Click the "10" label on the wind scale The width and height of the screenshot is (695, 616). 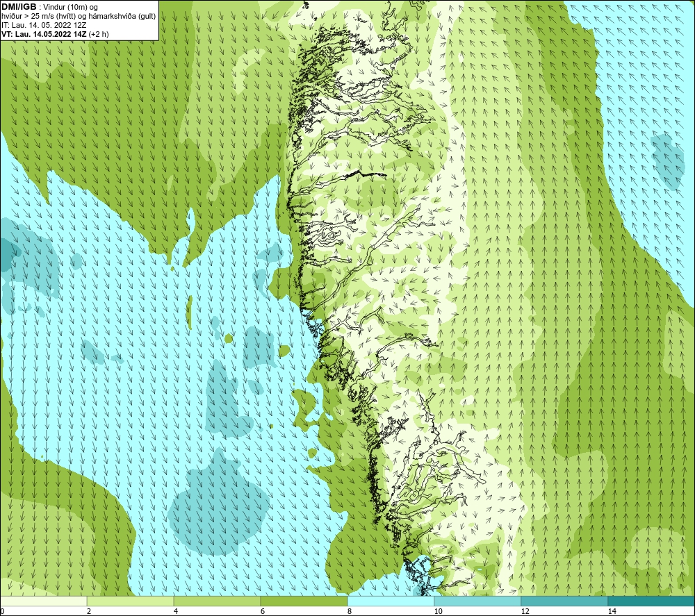point(438,611)
